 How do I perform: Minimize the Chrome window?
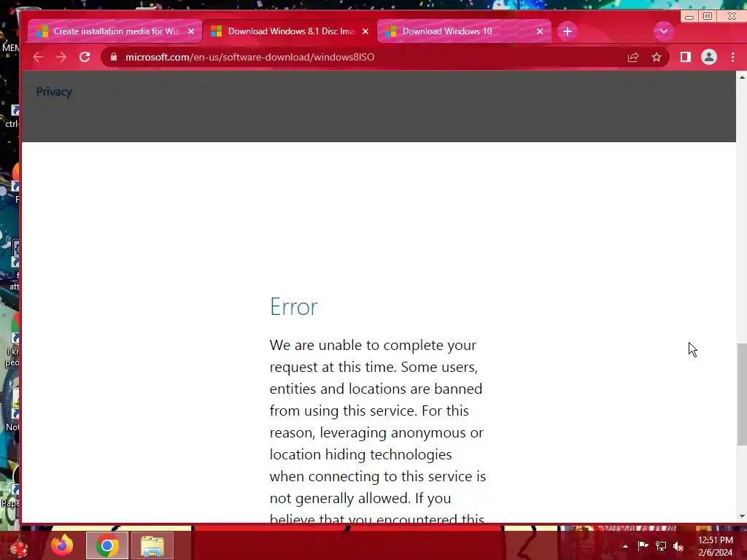pyautogui.click(x=689, y=17)
